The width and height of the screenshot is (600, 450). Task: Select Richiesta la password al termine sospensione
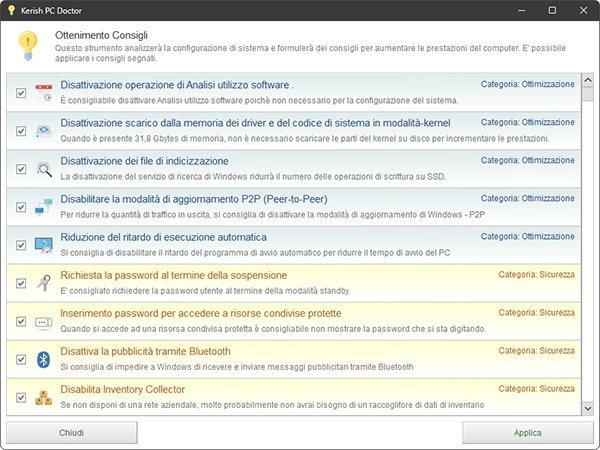coord(173,275)
